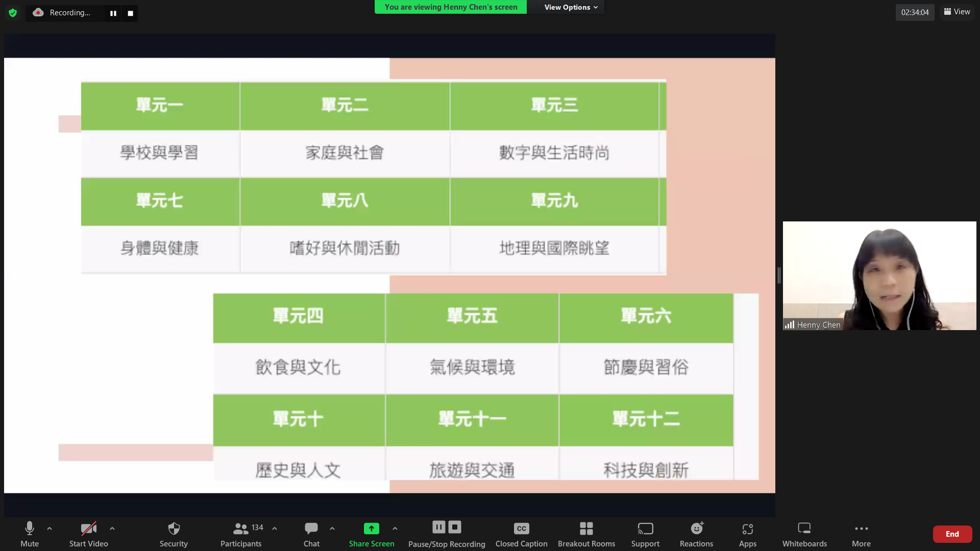Expand the Share Screen options chevron

[x=395, y=529]
